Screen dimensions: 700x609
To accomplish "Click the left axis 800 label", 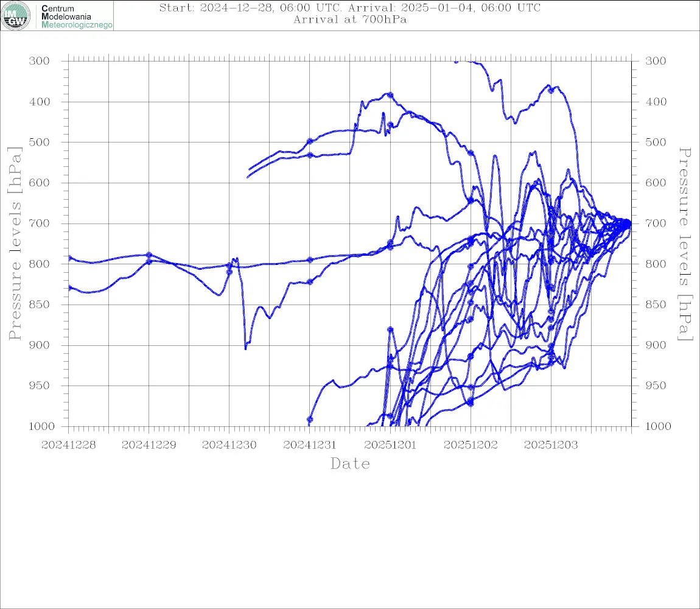I will tap(40, 264).
